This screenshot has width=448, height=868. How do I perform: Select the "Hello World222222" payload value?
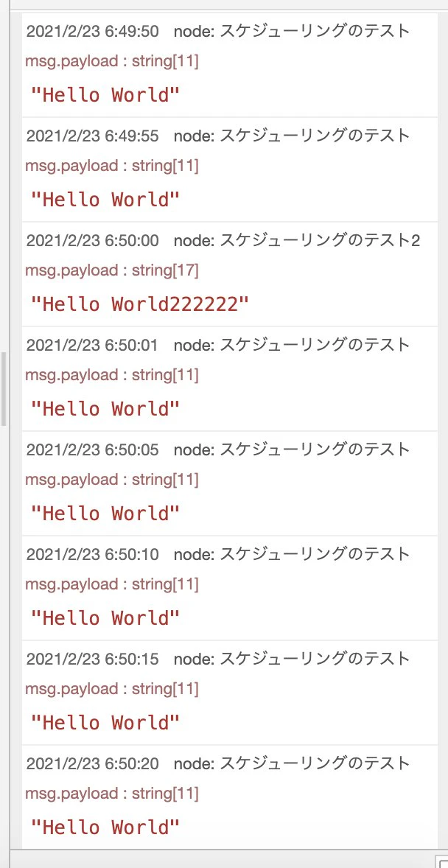pyautogui.click(x=139, y=304)
